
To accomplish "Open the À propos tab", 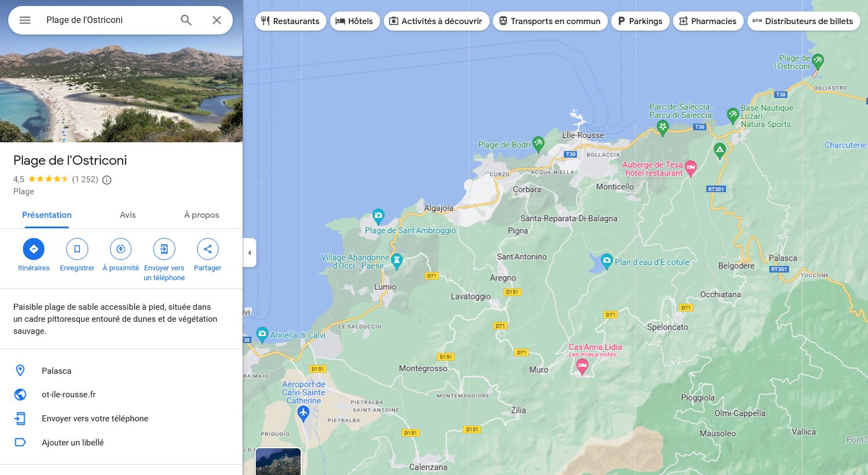I will (x=202, y=215).
